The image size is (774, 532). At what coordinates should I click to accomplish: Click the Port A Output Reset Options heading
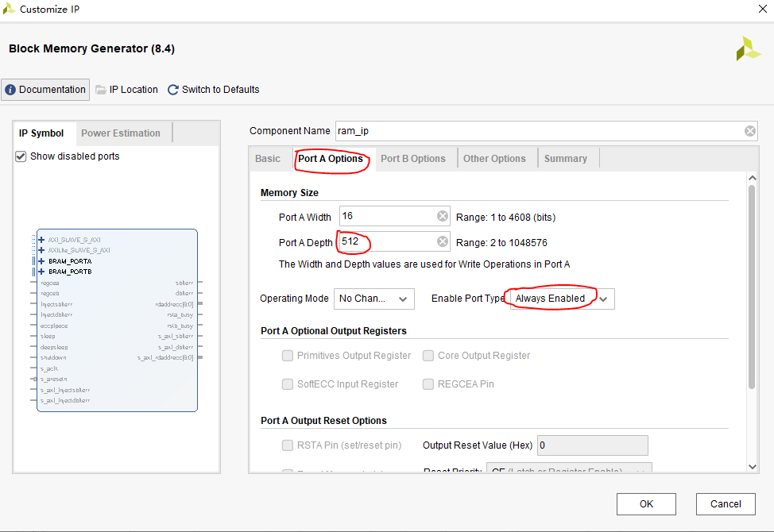[323, 421]
